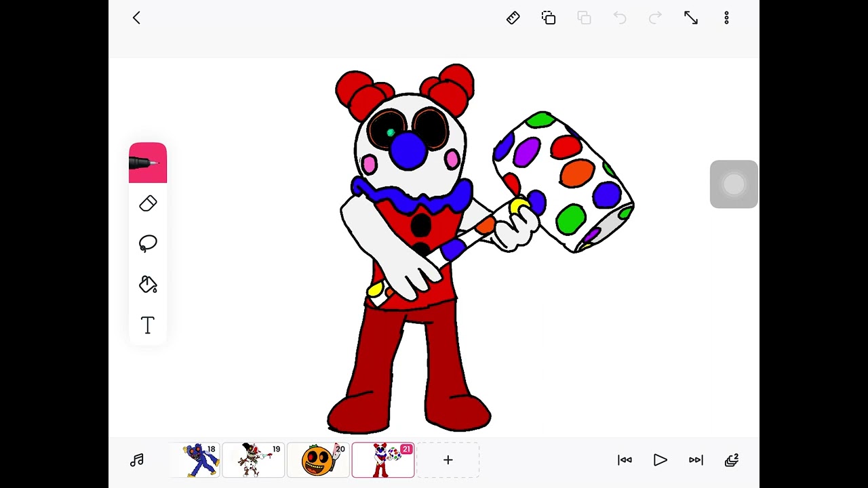
Task: Open the audio music note panel
Action: (x=137, y=460)
